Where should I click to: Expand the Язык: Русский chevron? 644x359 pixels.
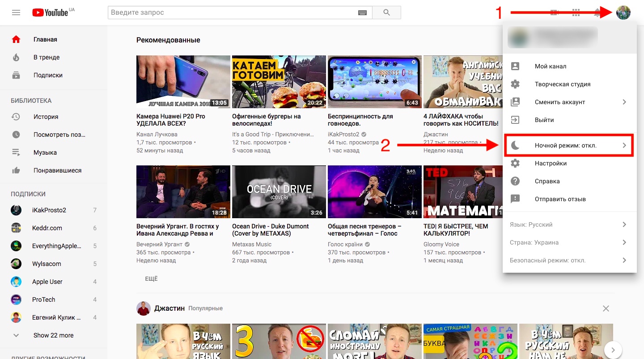click(624, 224)
